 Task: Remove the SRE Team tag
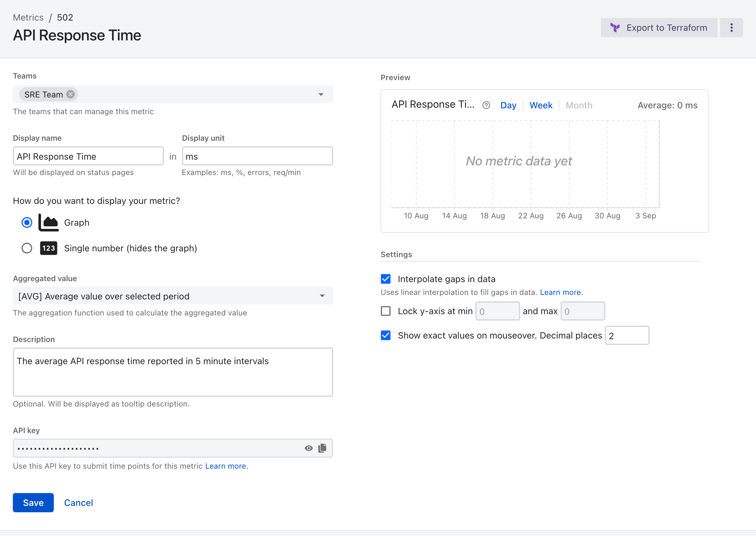coord(70,94)
